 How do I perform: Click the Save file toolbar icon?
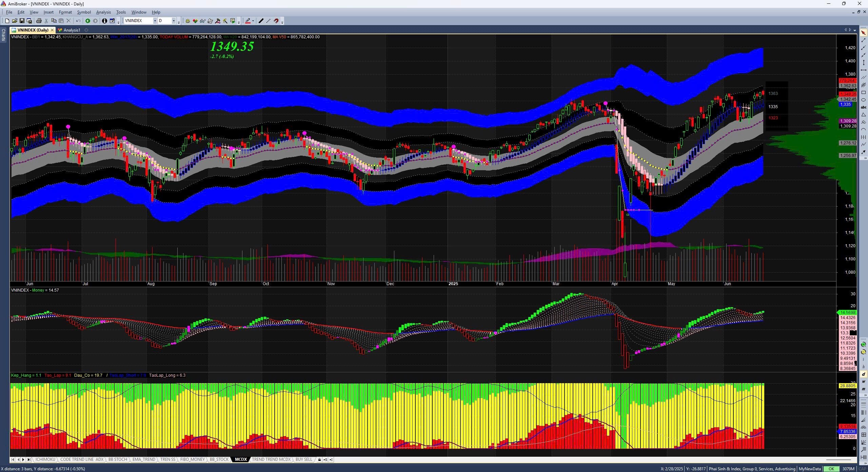click(22, 21)
